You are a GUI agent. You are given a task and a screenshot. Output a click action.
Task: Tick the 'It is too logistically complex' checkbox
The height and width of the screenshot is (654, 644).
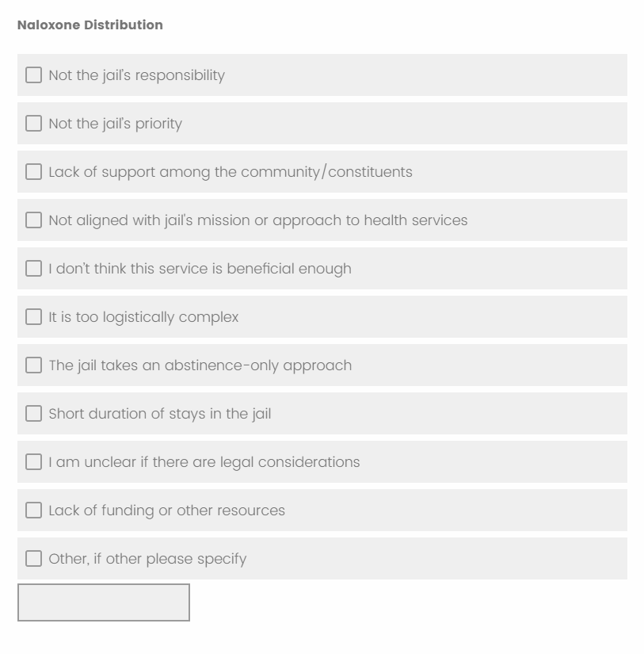[33, 317]
